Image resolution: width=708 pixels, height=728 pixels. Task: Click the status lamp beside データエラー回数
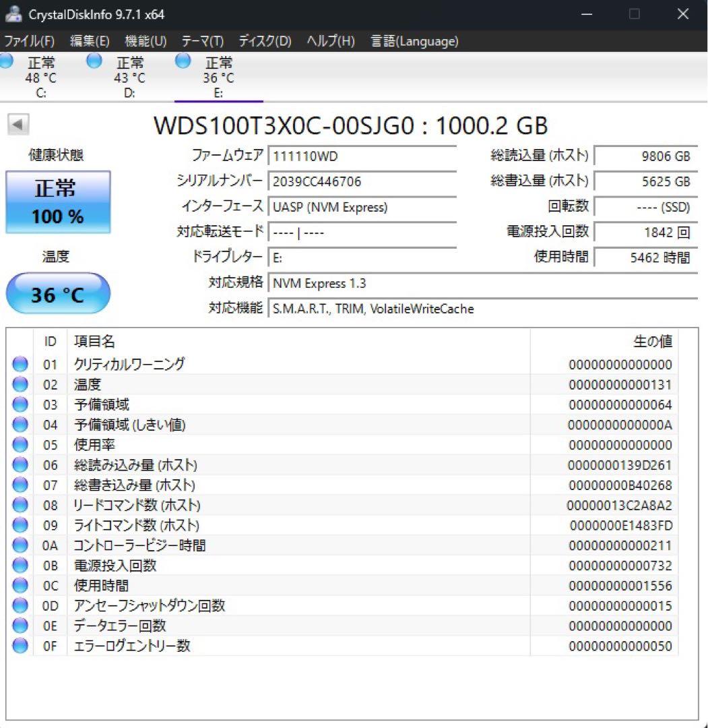pos(20,626)
